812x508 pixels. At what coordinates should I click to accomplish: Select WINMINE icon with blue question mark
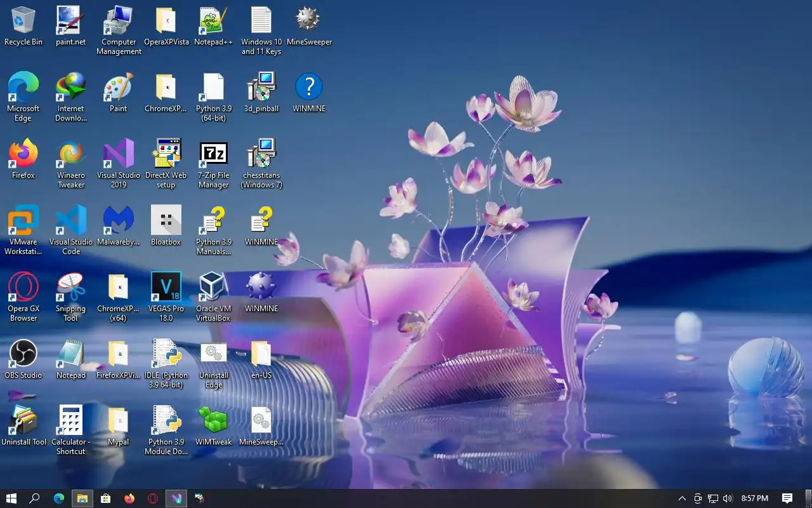(309, 93)
